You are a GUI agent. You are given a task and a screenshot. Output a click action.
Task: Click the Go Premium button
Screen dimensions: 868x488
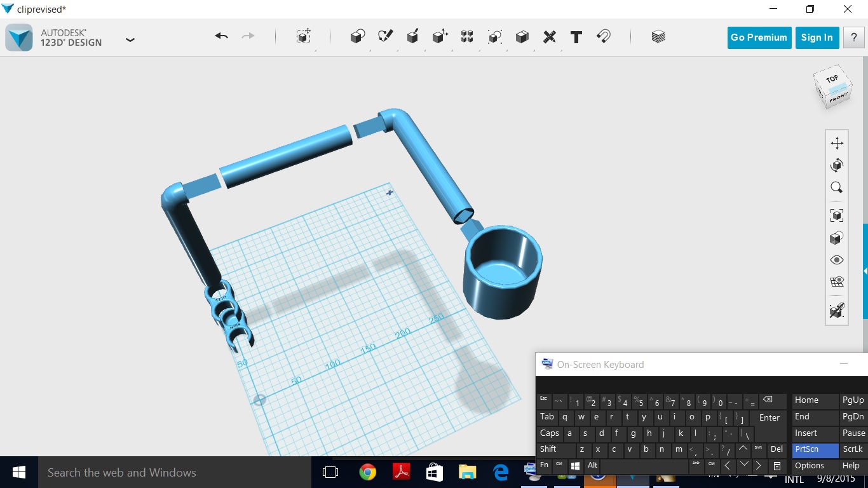point(759,37)
